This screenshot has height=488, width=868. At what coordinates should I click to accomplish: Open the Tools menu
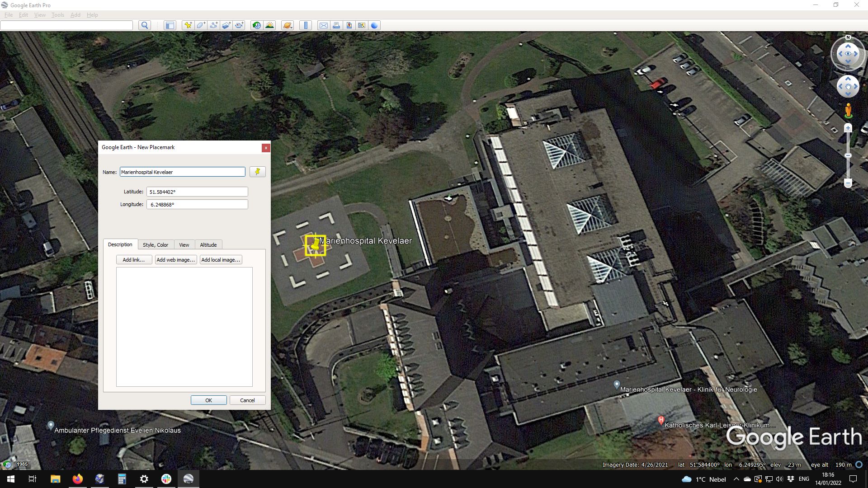58,15
